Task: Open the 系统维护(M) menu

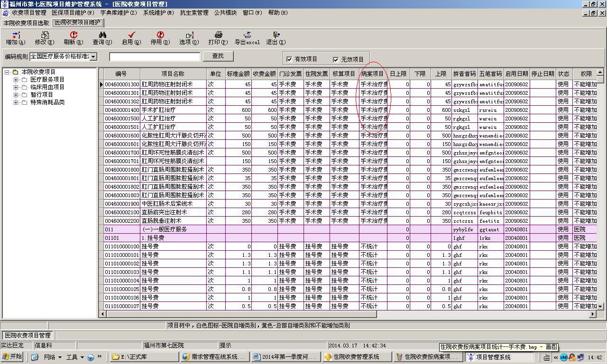Action: click(x=158, y=13)
